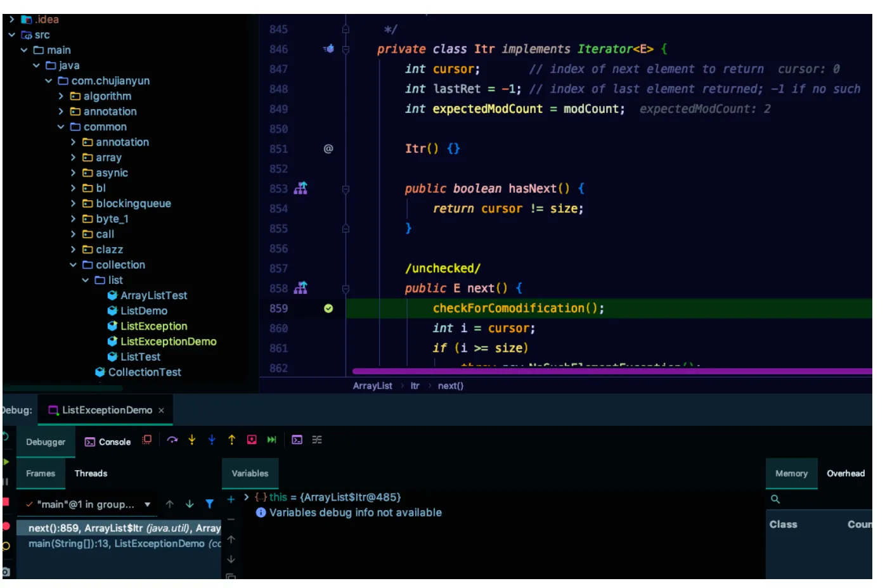Viewport: 885px width, 588px height.
Task: Open the Threads tab
Action: tap(91, 473)
